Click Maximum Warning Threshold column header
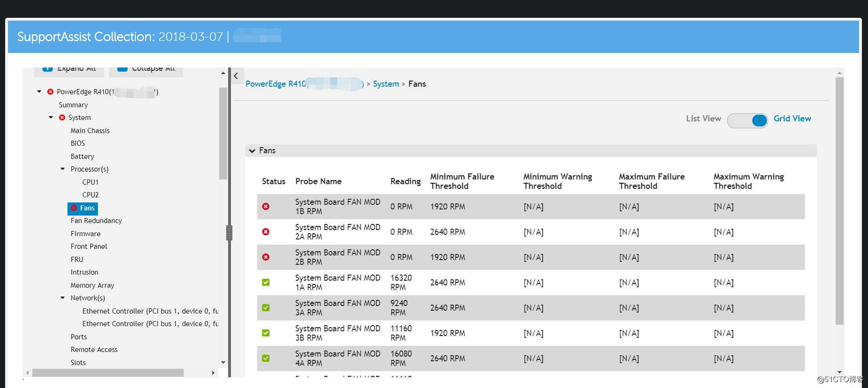Screen dimensions: 868x388 (x=749, y=181)
